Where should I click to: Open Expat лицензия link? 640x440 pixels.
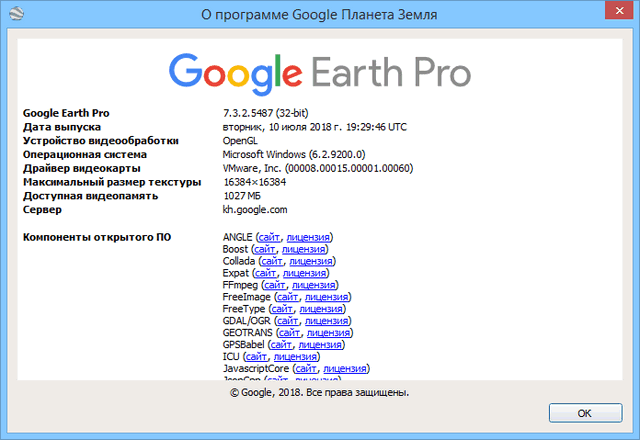pyautogui.click(x=304, y=273)
